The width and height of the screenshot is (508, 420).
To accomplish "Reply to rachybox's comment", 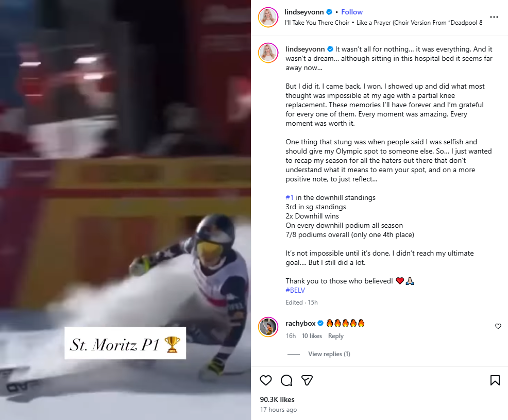I will coord(335,335).
